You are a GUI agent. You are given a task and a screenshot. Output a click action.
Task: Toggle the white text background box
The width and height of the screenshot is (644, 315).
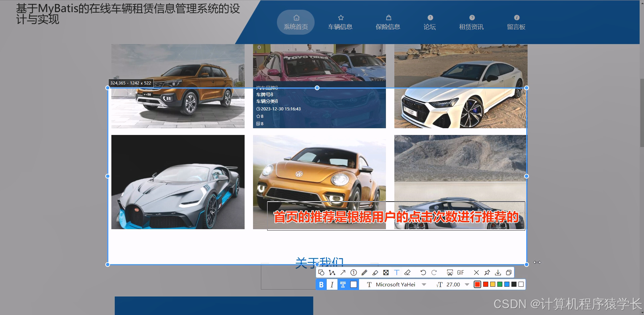(x=354, y=285)
